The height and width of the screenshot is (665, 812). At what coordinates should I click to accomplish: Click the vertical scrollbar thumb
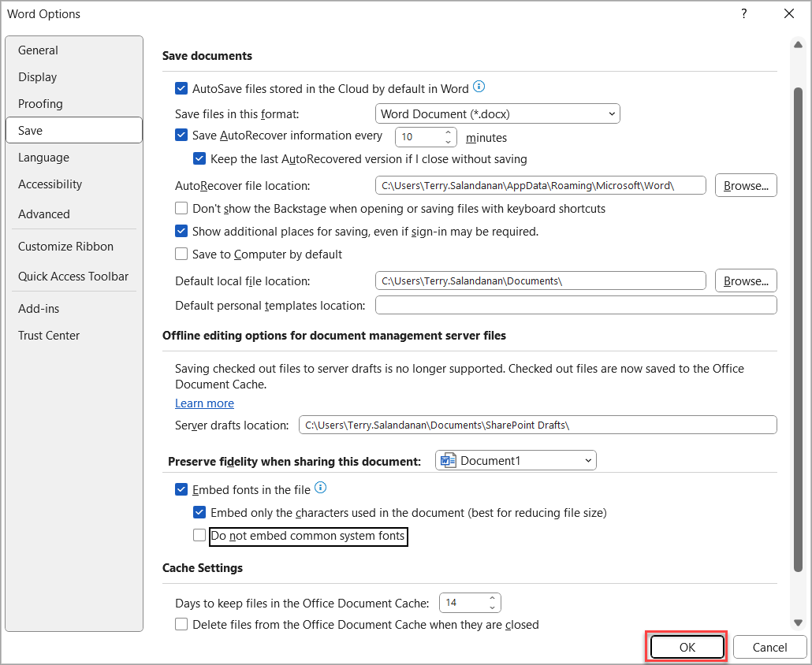coord(798,329)
